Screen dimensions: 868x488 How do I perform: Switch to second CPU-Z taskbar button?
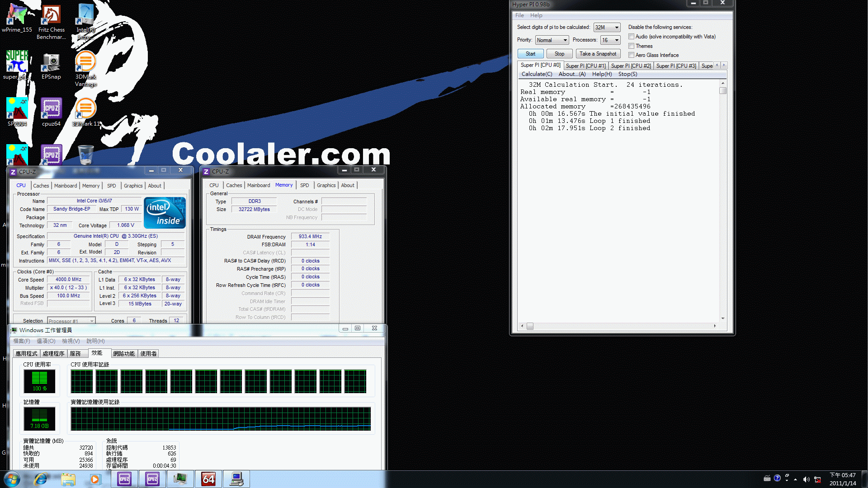(152, 479)
